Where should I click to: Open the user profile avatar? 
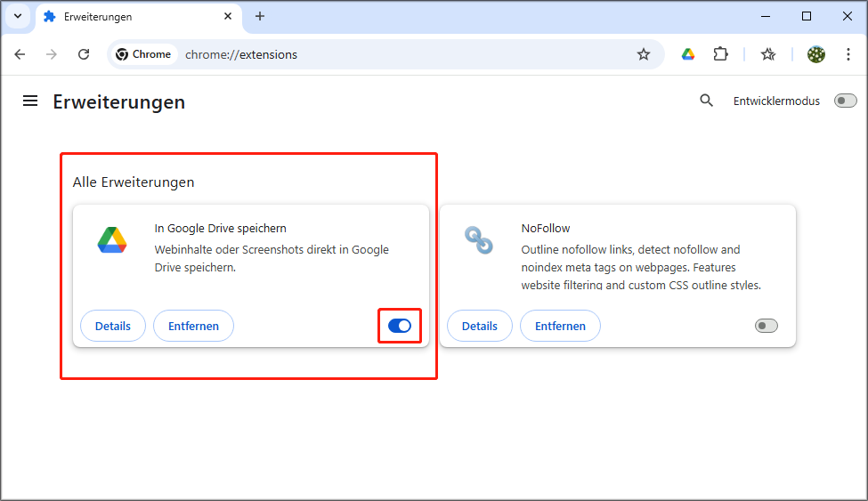[815, 54]
